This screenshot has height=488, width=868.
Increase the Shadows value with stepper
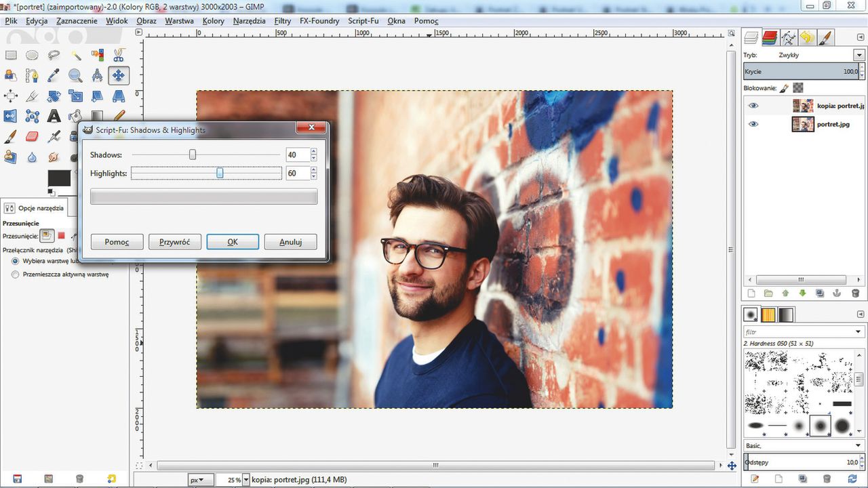coord(313,152)
